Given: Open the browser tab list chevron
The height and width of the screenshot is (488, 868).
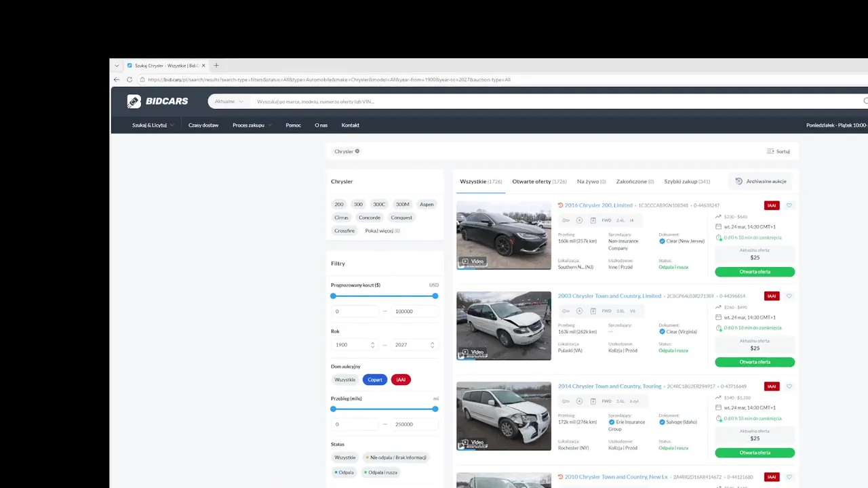Looking at the screenshot, I should 117,66.
